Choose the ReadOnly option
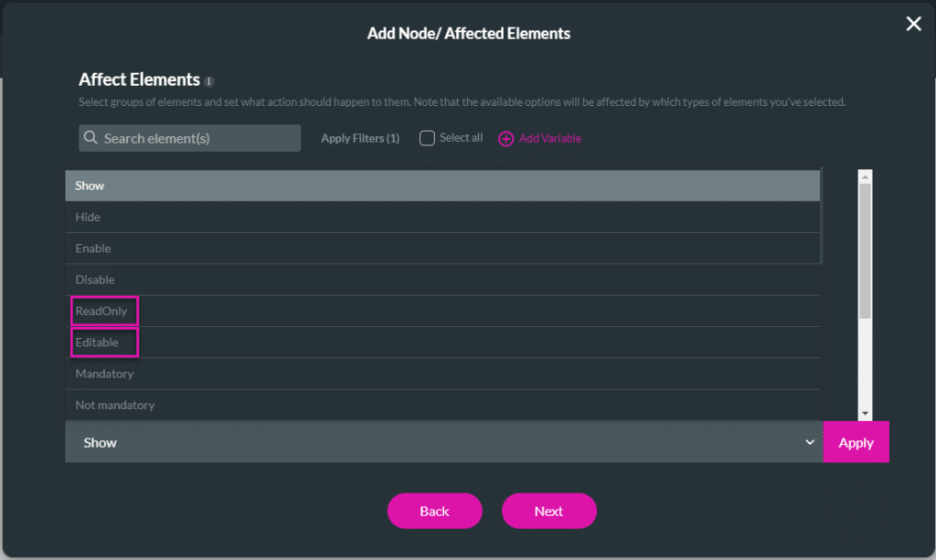Screen dimensions: 936x560 pos(101,312)
